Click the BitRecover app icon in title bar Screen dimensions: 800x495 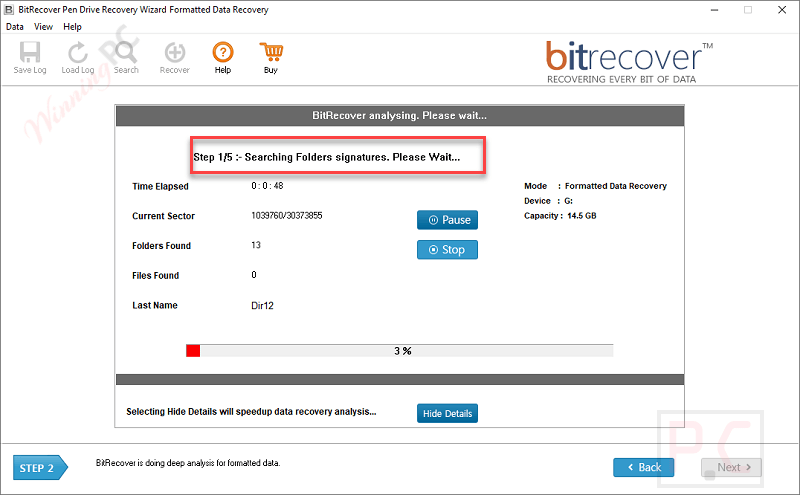coord(9,10)
